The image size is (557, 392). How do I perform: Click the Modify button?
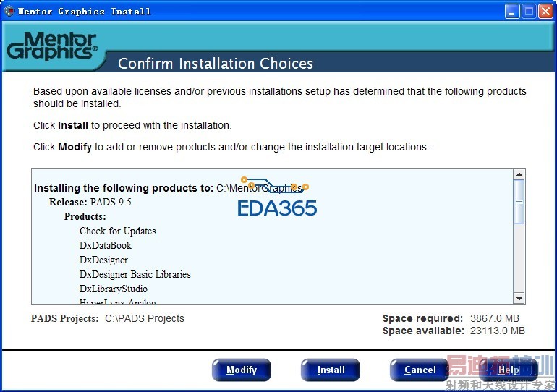(242, 370)
